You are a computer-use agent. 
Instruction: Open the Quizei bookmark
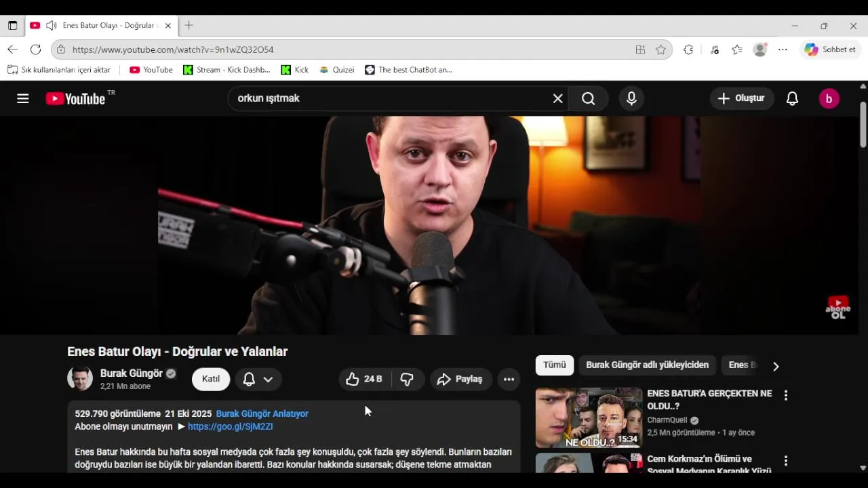337,70
